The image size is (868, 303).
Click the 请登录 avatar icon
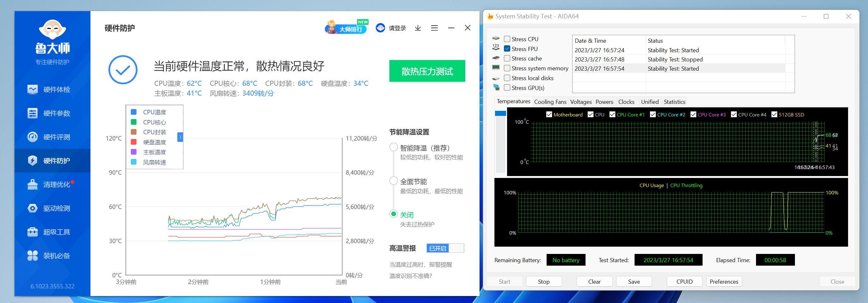pyautogui.click(x=381, y=28)
